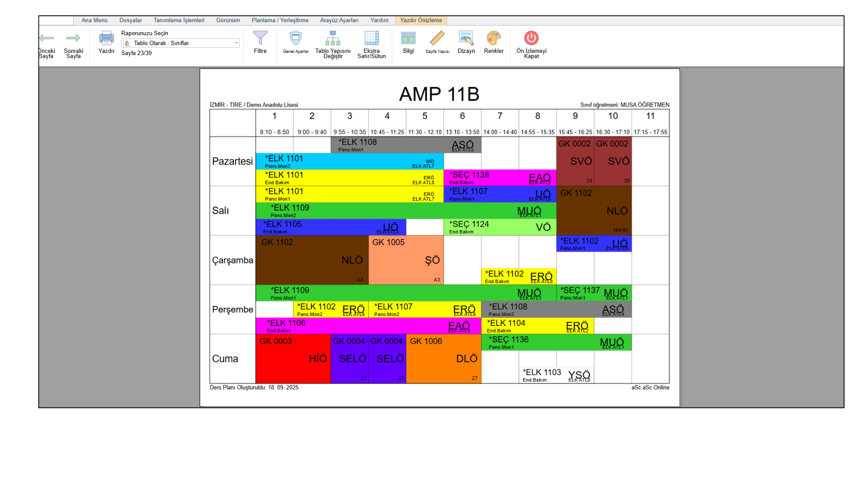The width and height of the screenshot is (868, 488).
Task: Open Renkler palette icon
Action: 494,39
